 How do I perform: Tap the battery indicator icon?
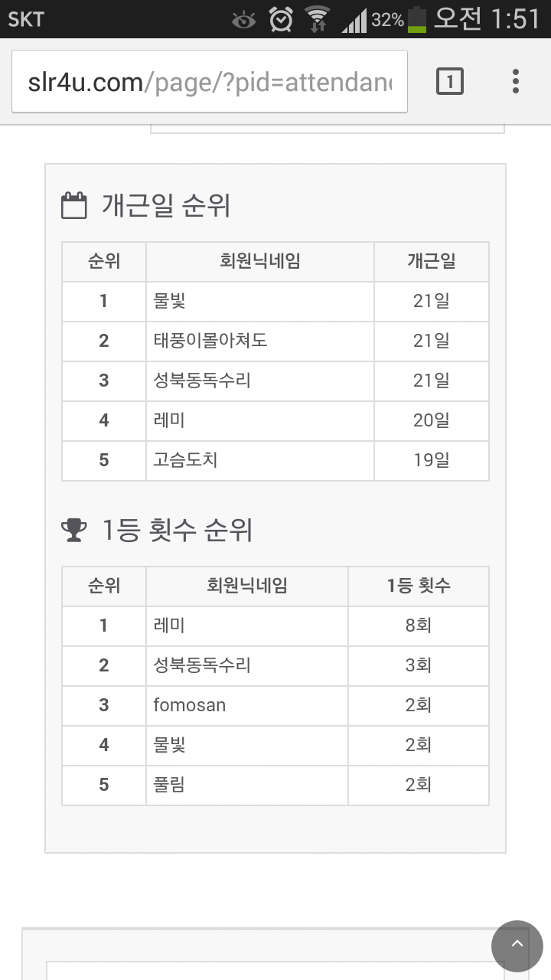(417, 19)
